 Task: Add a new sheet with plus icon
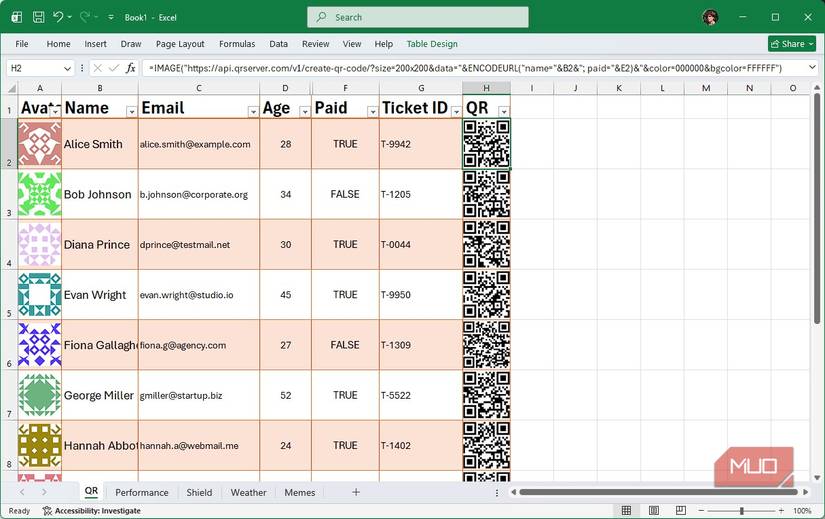[x=356, y=492]
